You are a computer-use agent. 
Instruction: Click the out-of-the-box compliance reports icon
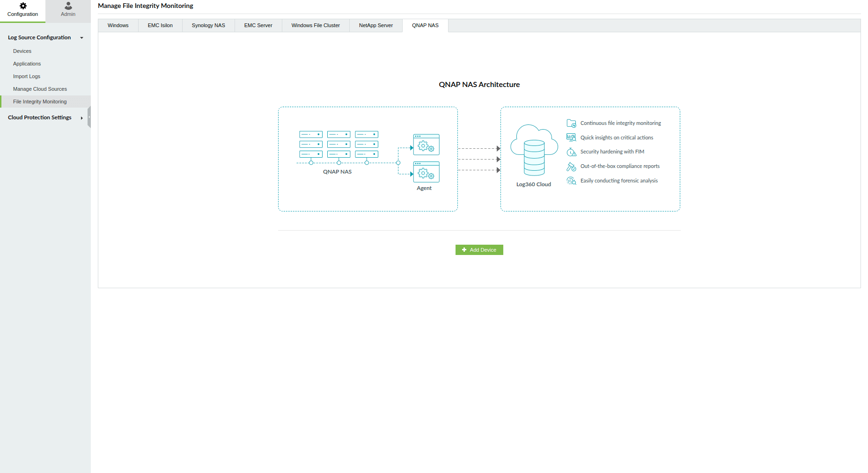(x=571, y=167)
